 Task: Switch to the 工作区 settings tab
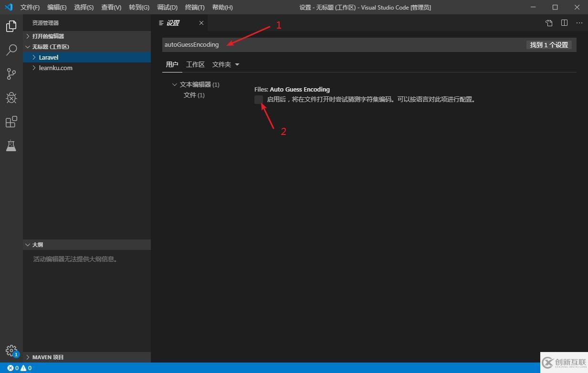[195, 64]
